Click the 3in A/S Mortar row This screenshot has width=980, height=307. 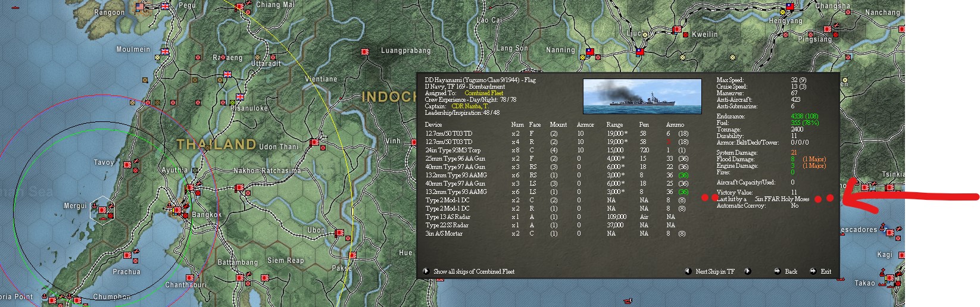[556, 234]
